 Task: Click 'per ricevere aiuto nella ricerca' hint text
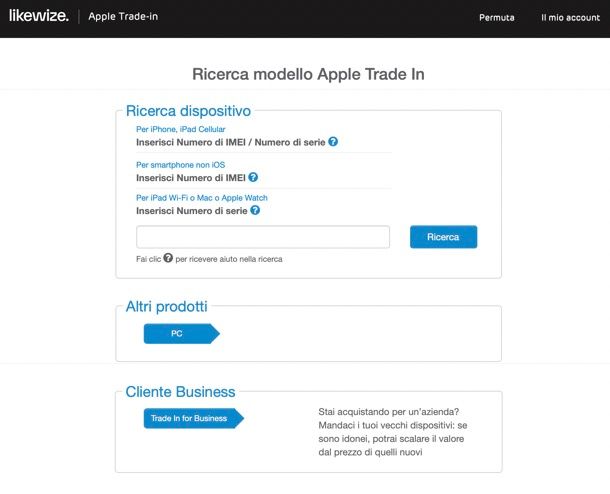point(229,259)
